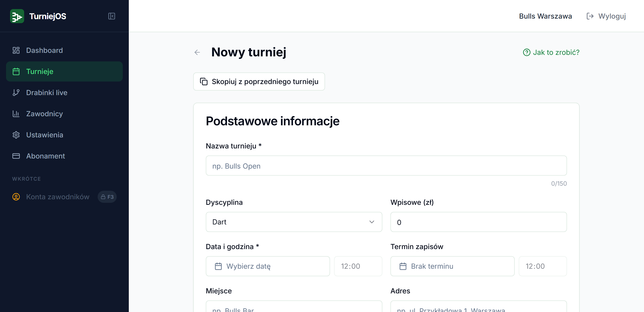Viewport: 644px width, 312px height.
Task: Open the Wybierz datę date picker
Action: coord(268,266)
